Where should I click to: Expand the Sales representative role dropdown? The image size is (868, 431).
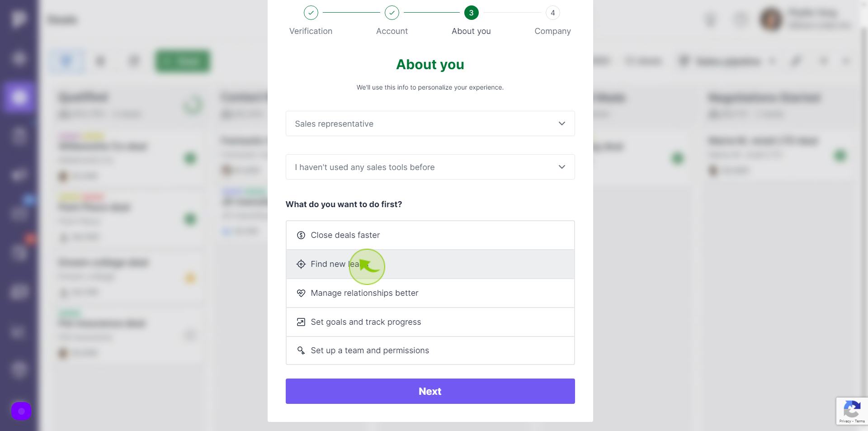[430, 123]
